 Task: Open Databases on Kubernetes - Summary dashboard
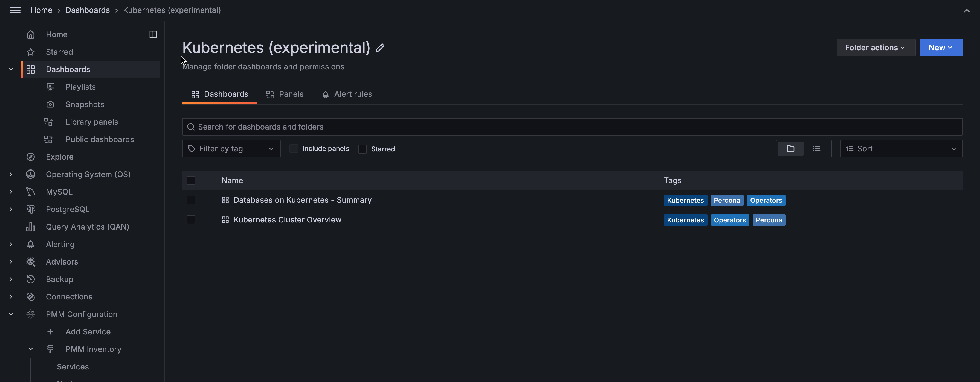pos(302,200)
